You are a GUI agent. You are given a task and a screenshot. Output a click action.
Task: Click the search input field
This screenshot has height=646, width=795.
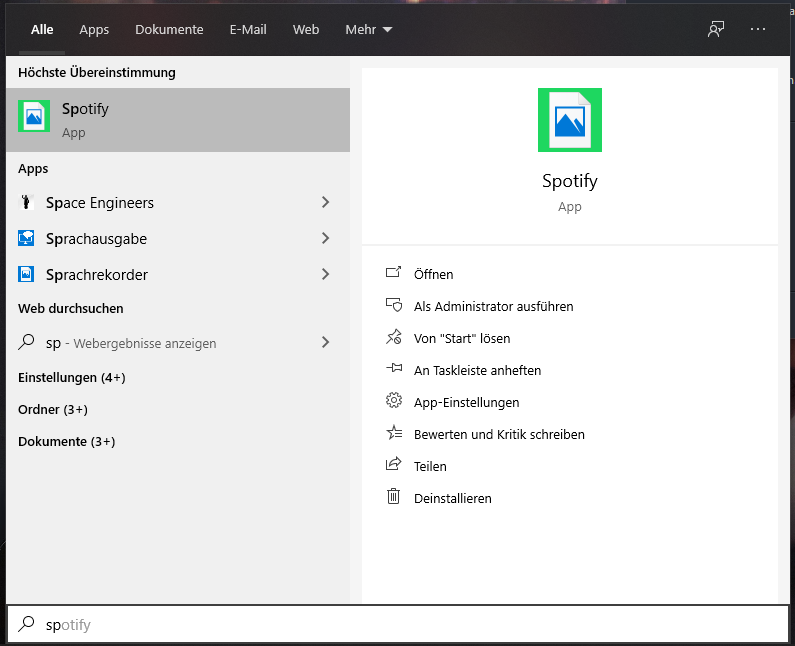coord(400,625)
